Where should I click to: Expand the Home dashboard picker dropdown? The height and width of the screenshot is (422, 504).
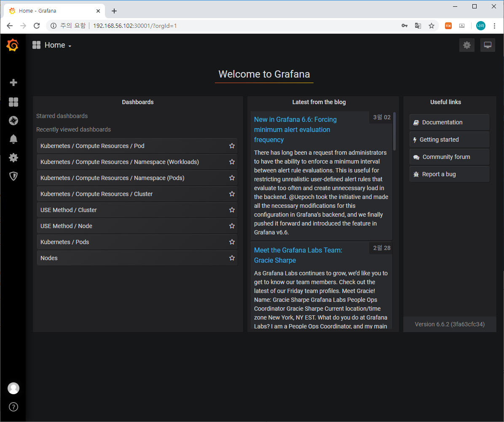pos(52,45)
